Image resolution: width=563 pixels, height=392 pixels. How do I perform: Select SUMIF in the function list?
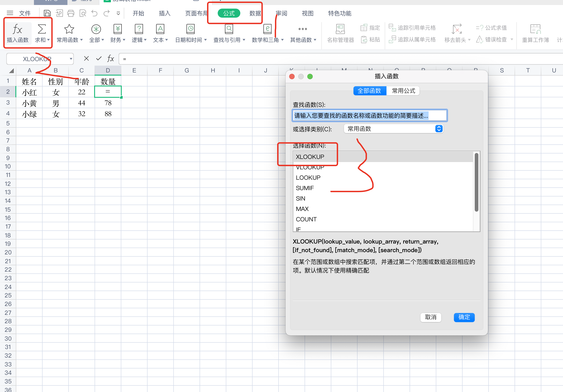383,188
